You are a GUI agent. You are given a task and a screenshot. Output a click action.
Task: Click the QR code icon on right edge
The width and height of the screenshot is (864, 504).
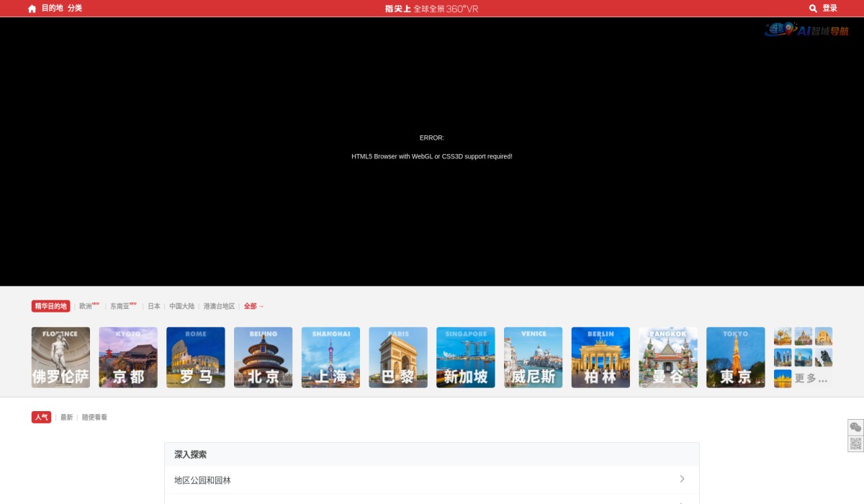(855, 444)
